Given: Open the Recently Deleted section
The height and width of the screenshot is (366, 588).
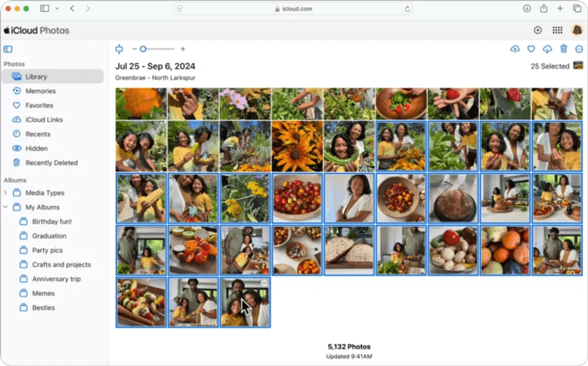Looking at the screenshot, I should (51, 163).
